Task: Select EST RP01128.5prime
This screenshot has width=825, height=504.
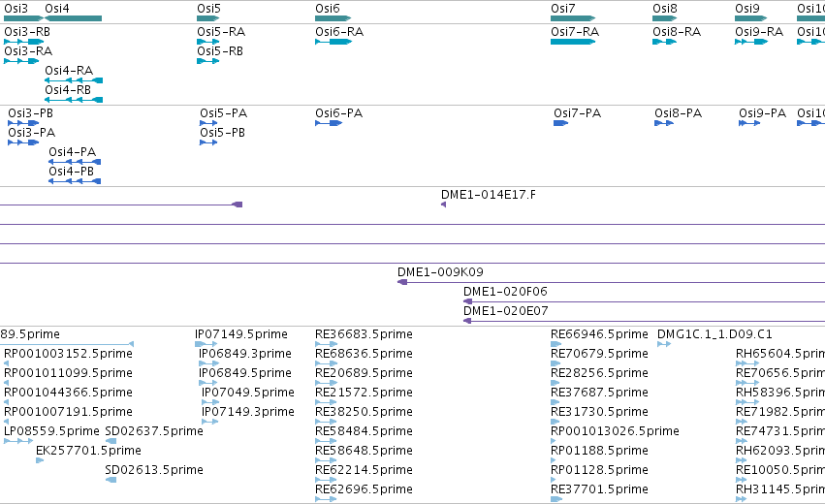Action: point(553,481)
